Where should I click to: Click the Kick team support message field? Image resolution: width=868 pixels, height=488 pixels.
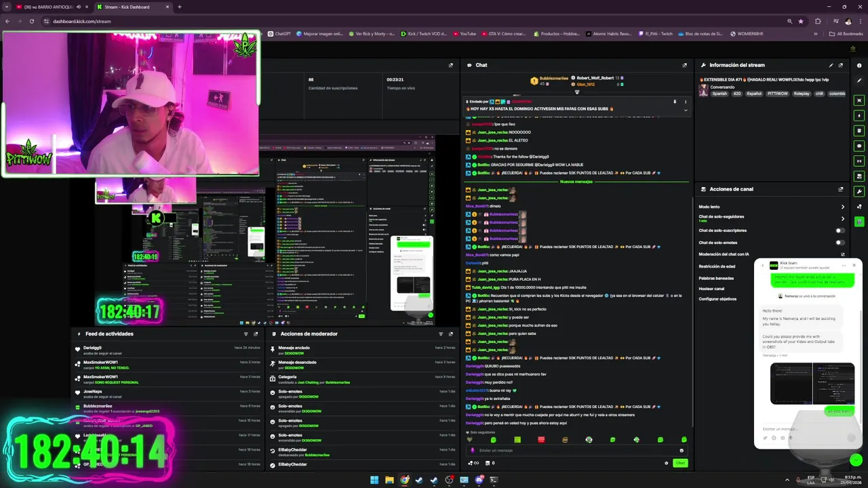[x=807, y=429]
